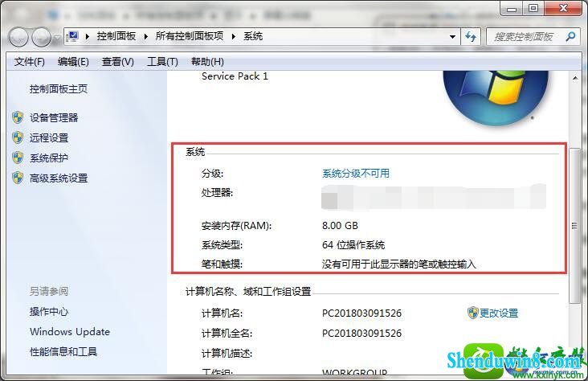Expand the arrow after 所有控制面板项 breadcrumb
Viewport: 588px width, 381px height.
[234, 36]
